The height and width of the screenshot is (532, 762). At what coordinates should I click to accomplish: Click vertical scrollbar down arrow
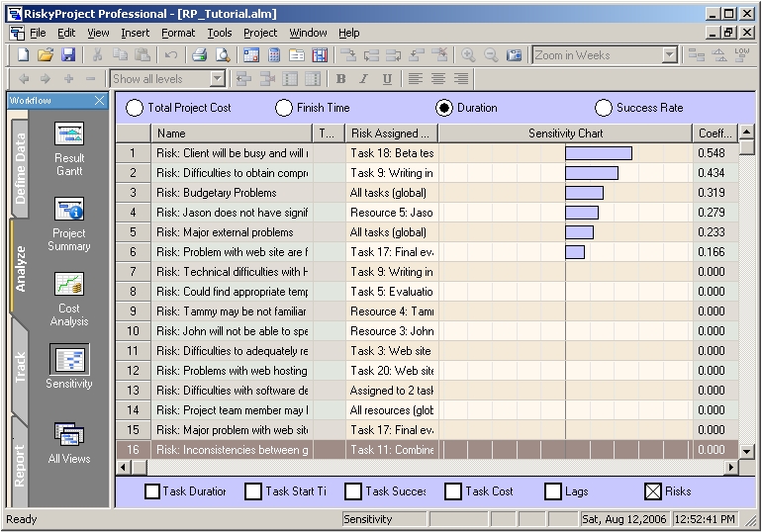(746, 451)
